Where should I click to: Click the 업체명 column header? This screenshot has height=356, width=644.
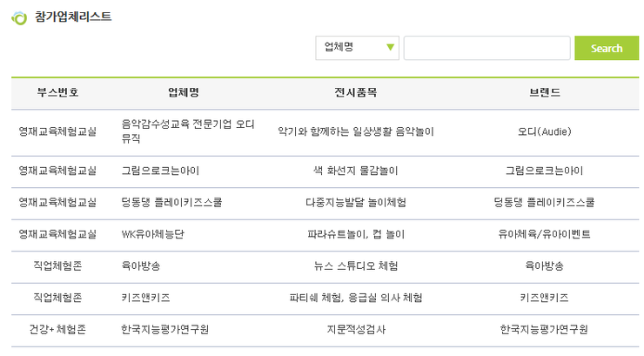coord(184,92)
